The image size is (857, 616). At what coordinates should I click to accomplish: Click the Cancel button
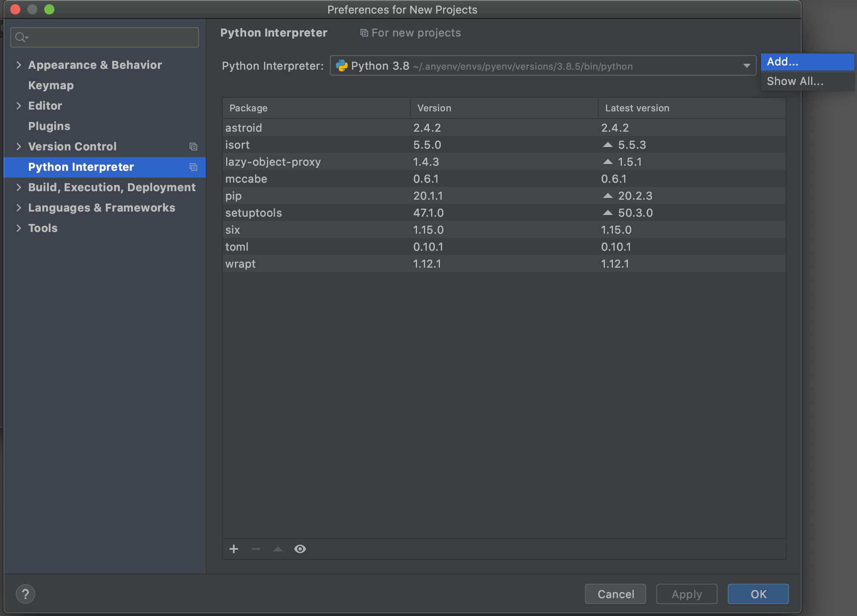click(x=616, y=594)
